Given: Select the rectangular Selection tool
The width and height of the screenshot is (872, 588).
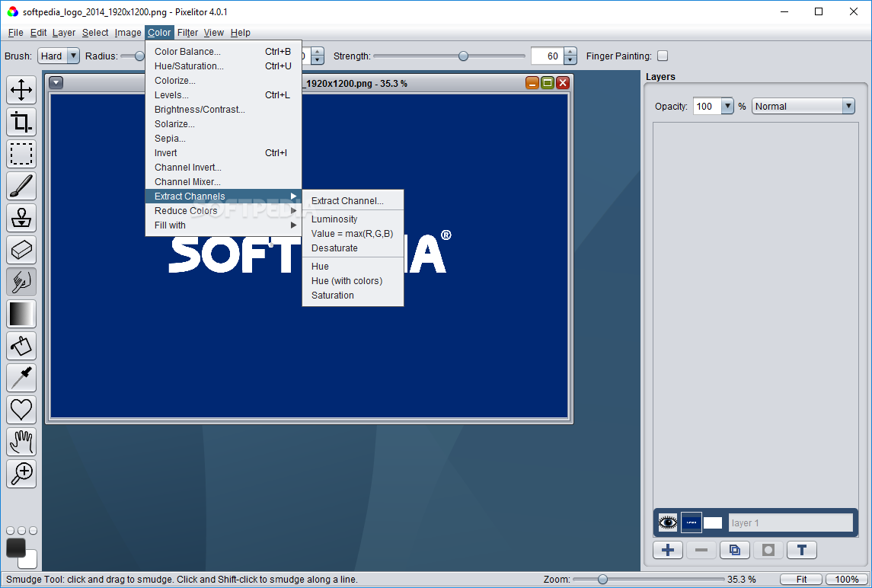Looking at the screenshot, I should pyautogui.click(x=21, y=154).
